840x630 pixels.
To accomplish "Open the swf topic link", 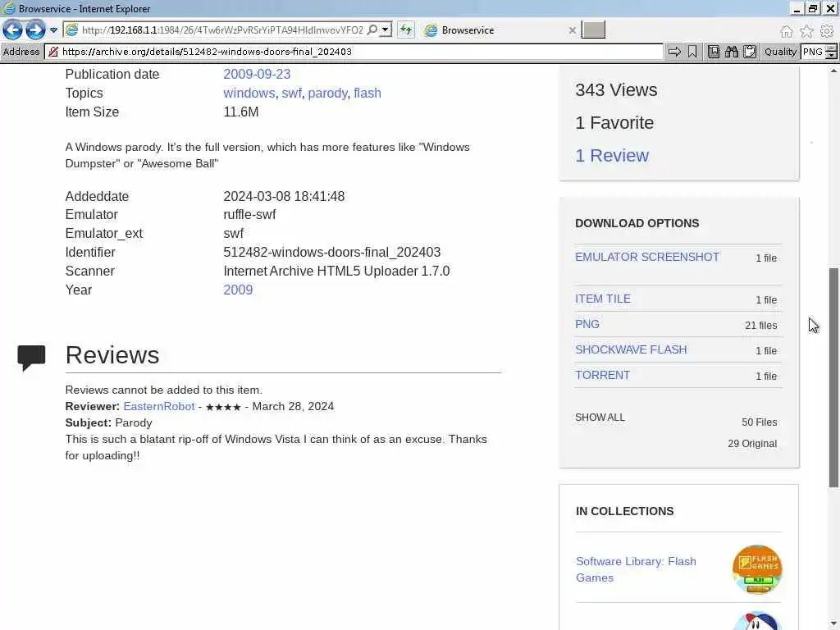I will (291, 93).
